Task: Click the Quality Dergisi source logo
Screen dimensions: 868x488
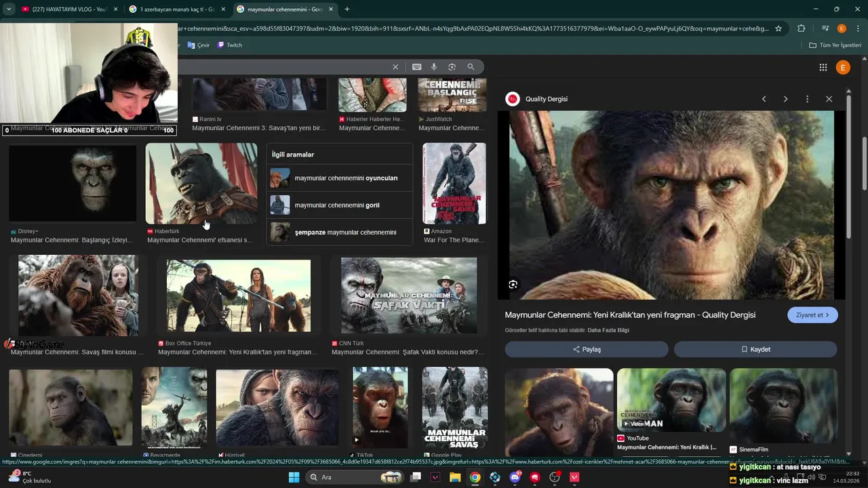Action: pyautogui.click(x=513, y=99)
